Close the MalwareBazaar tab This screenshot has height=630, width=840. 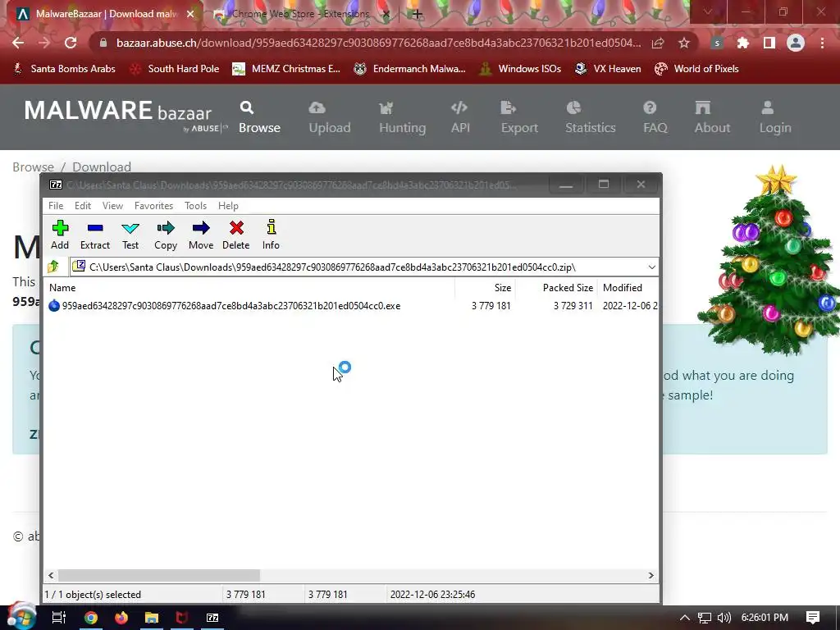[x=190, y=14]
